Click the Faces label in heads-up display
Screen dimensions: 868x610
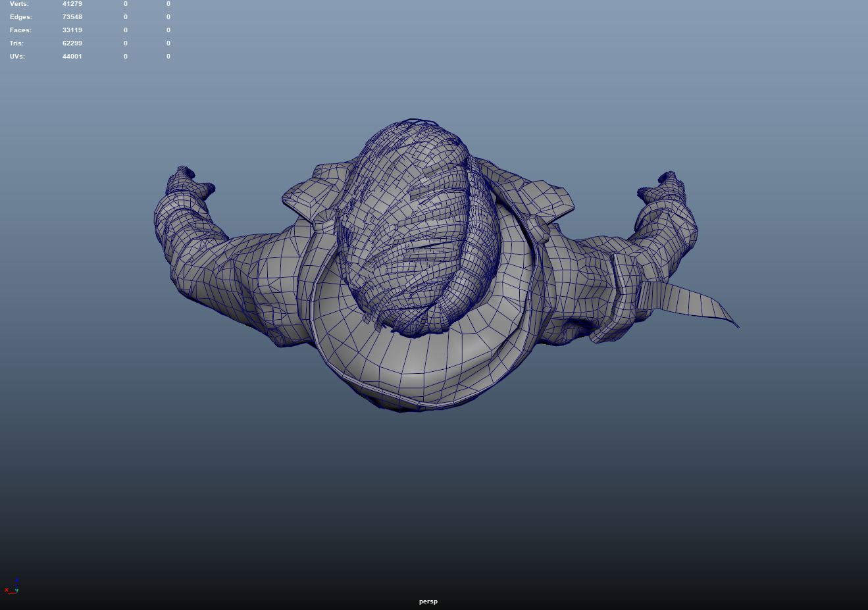20,30
